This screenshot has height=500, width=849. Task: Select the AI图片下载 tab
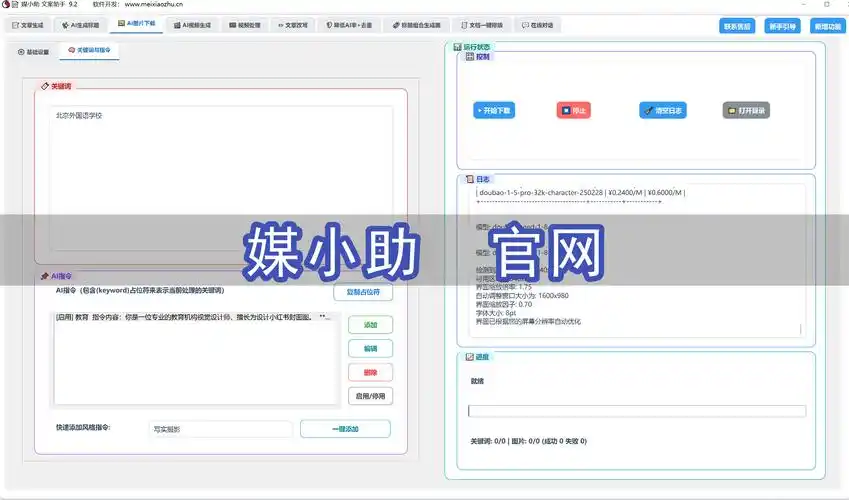[137, 24]
